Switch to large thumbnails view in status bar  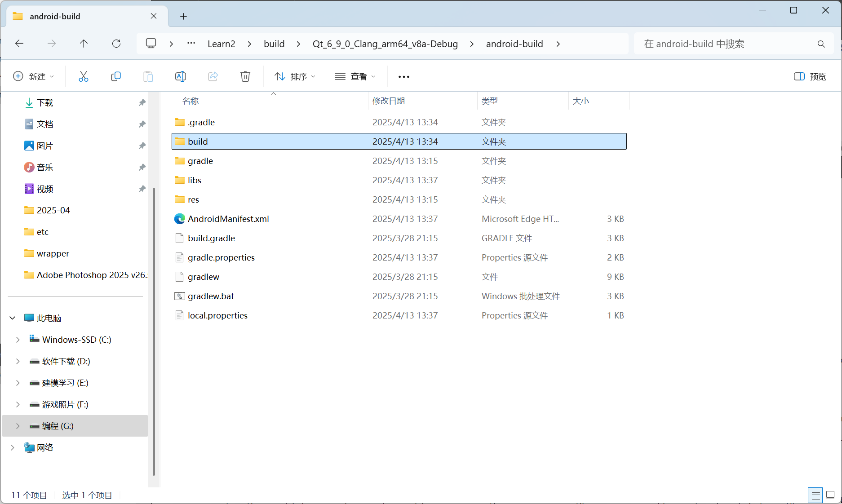click(x=830, y=495)
